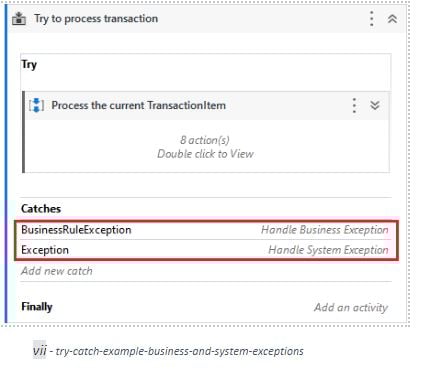Viewport: 433px width, 386px height.
Task: Click the sequence icon beside Process the current TransactionItem
Action: (x=36, y=105)
